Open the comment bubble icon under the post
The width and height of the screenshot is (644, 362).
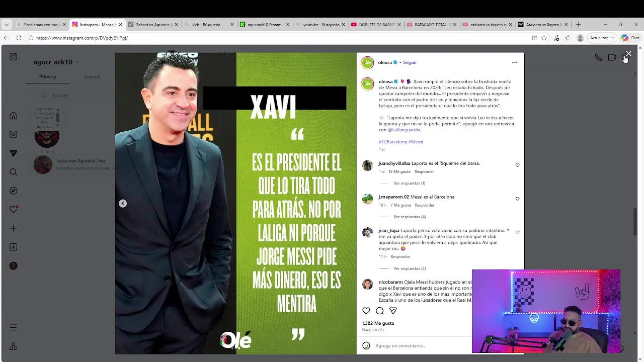tap(380, 311)
